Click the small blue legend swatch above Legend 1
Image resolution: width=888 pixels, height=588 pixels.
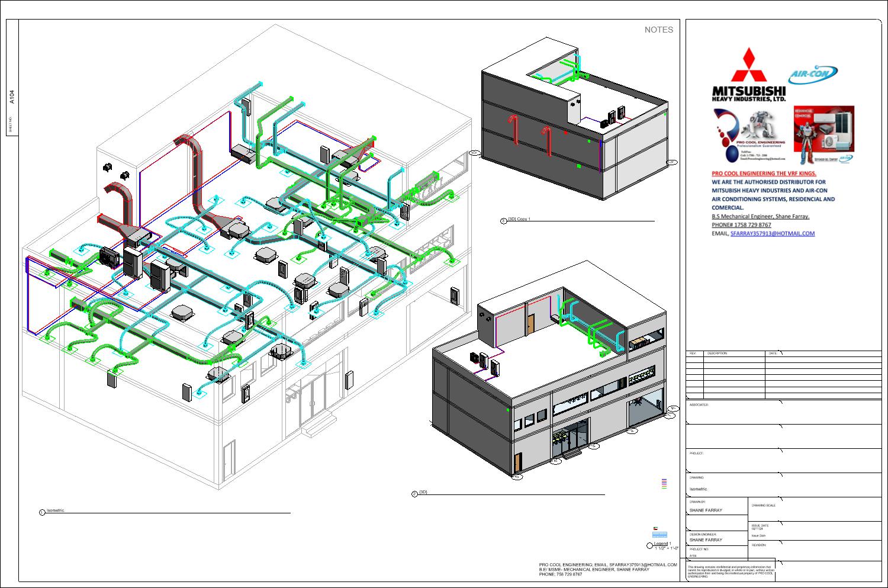(659, 534)
